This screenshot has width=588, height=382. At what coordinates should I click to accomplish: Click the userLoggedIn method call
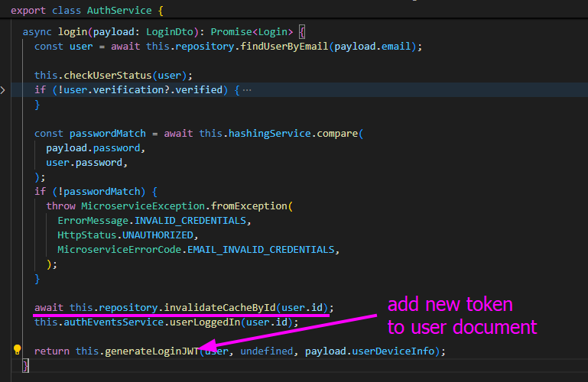(x=205, y=322)
